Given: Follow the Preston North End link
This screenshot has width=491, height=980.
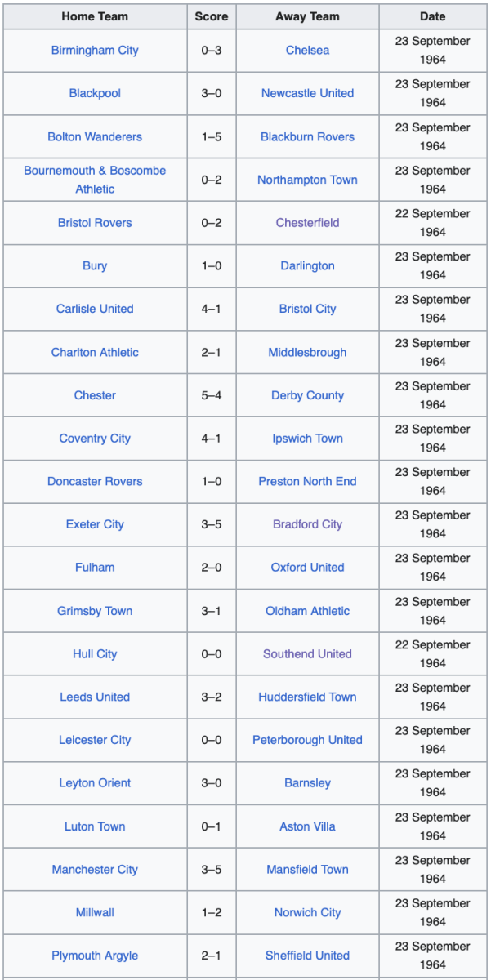Looking at the screenshot, I should pyautogui.click(x=307, y=482).
